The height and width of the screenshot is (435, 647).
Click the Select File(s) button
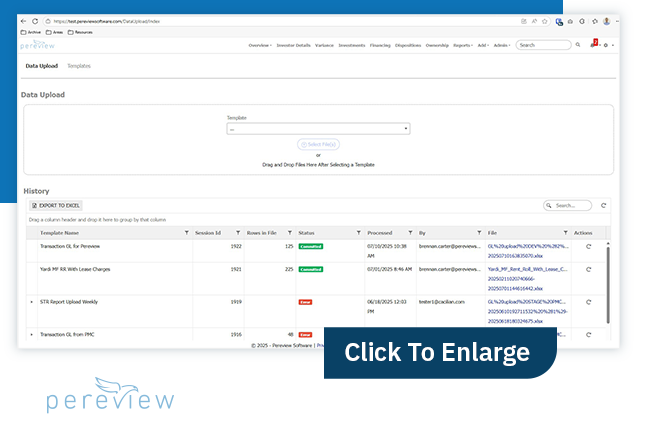(318, 144)
